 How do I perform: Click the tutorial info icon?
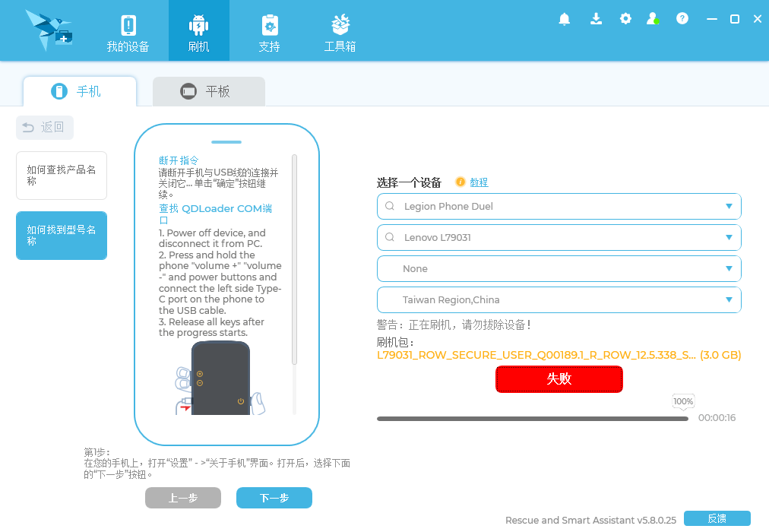click(460, 182)
